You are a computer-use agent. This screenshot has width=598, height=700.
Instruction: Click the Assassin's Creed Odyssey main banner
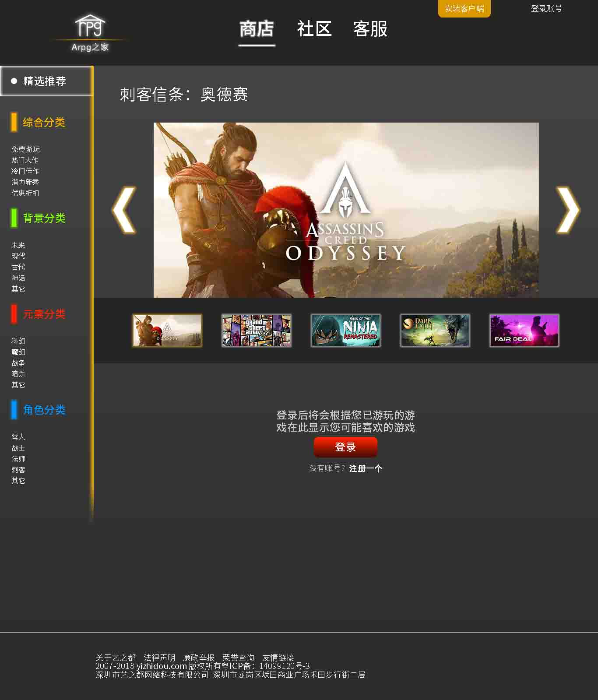pyautogui.click(x=346, y=210)
